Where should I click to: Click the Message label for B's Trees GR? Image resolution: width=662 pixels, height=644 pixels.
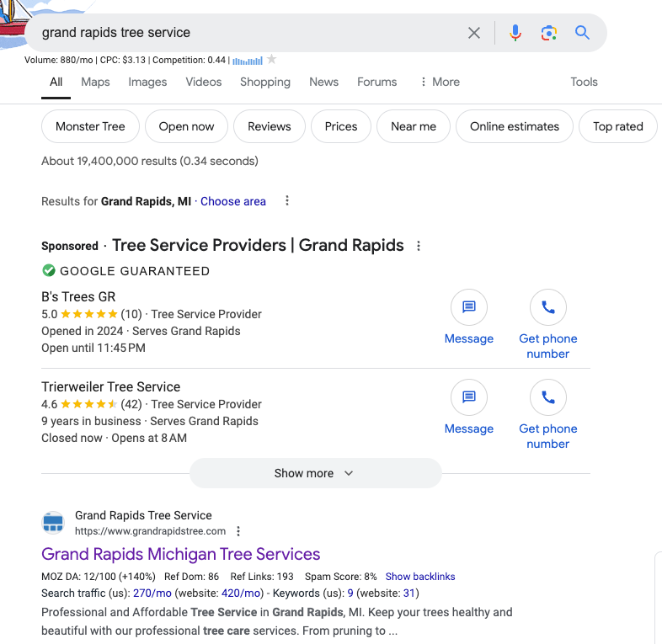coord(469,338)
